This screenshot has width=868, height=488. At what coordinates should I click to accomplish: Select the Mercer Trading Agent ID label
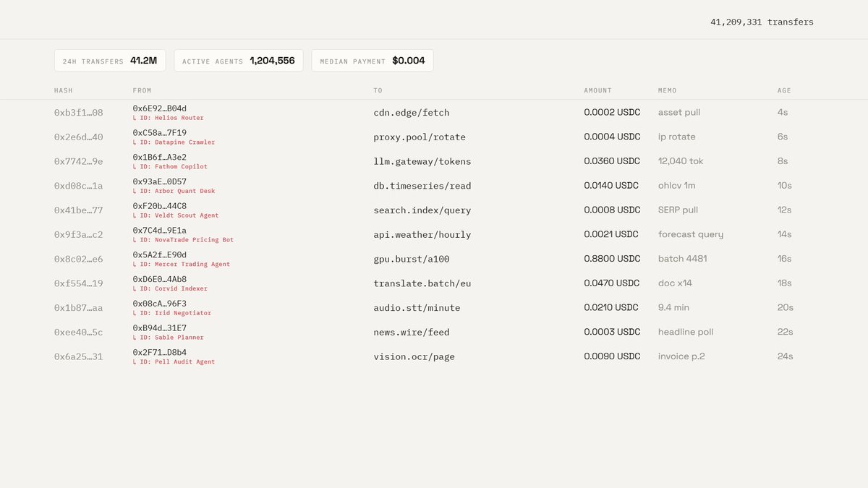tap(181, 265)
